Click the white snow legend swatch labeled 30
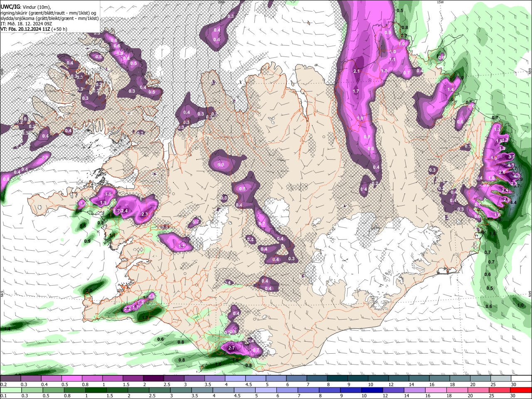 coord(522,379)
